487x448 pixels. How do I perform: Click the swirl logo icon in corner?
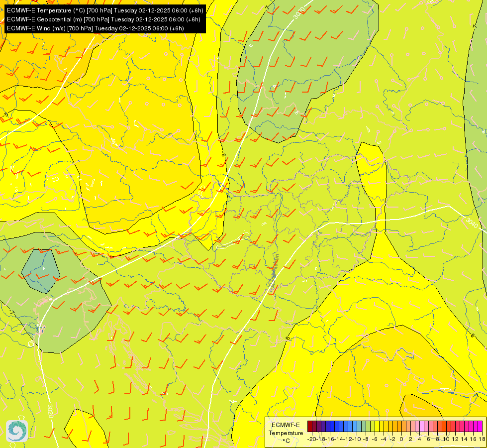click(x=17, y=431)
